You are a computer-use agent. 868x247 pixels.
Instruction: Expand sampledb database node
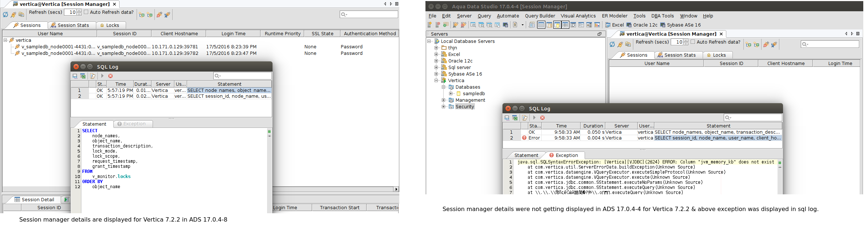click(x=451, y=94)
